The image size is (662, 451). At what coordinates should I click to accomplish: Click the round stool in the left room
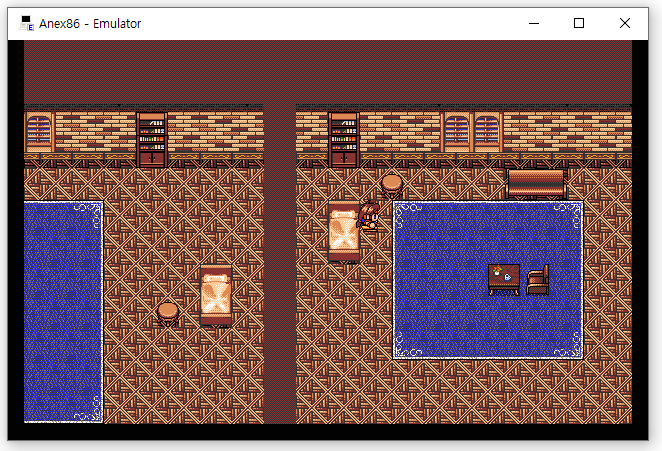pyautogui.click(x=168, y=315)
